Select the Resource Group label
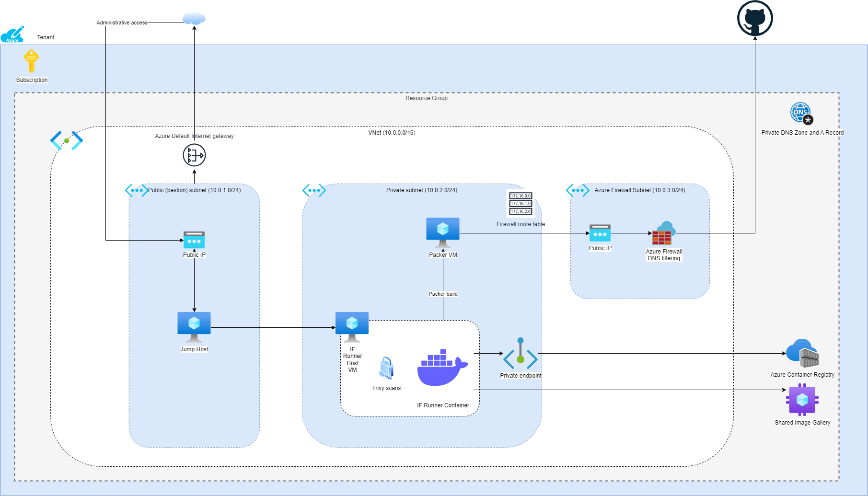Image resolution: width=868 pixels, height=496 pixels. click(x=427, y=98)
